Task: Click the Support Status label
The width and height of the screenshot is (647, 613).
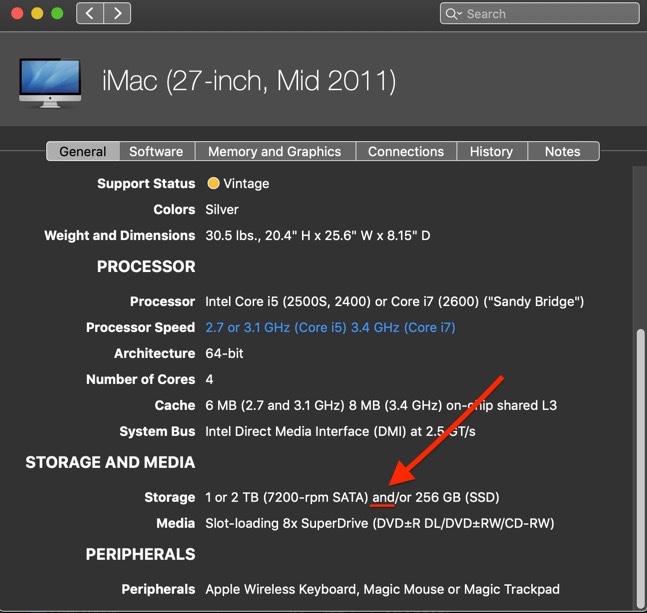Action: (146, 184)
